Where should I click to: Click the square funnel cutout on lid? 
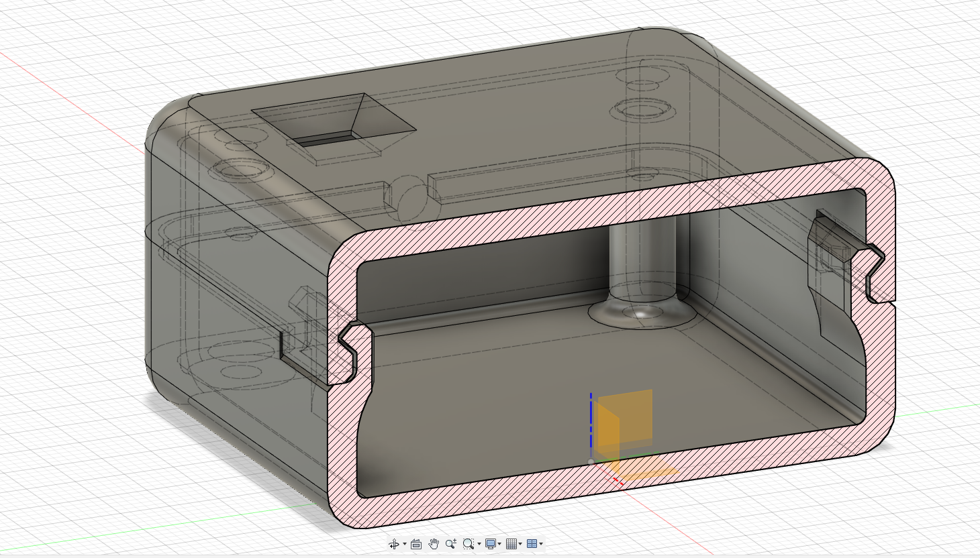(333, 120)
